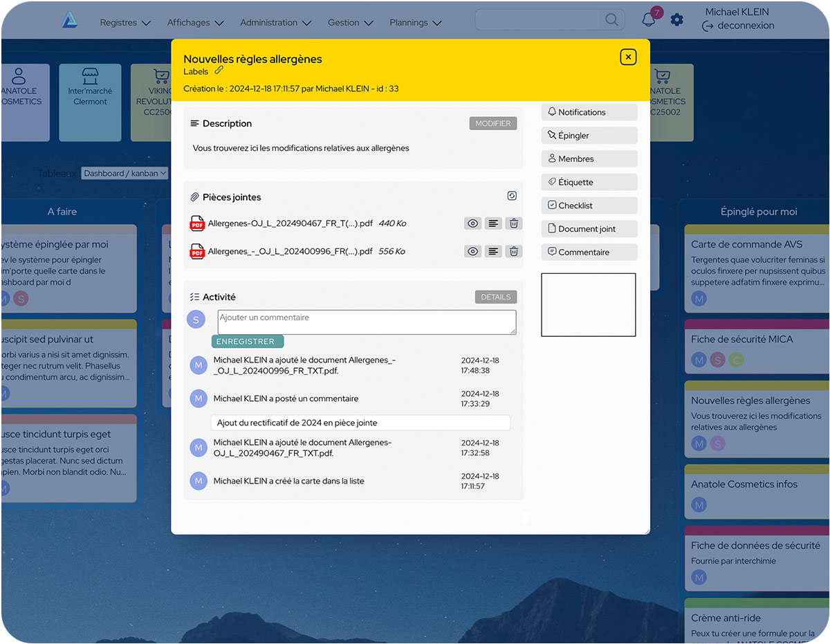Open the notifications bell in top bar
Image resolution: width=830 pixels, height=644 pixels.
(648, 20)
